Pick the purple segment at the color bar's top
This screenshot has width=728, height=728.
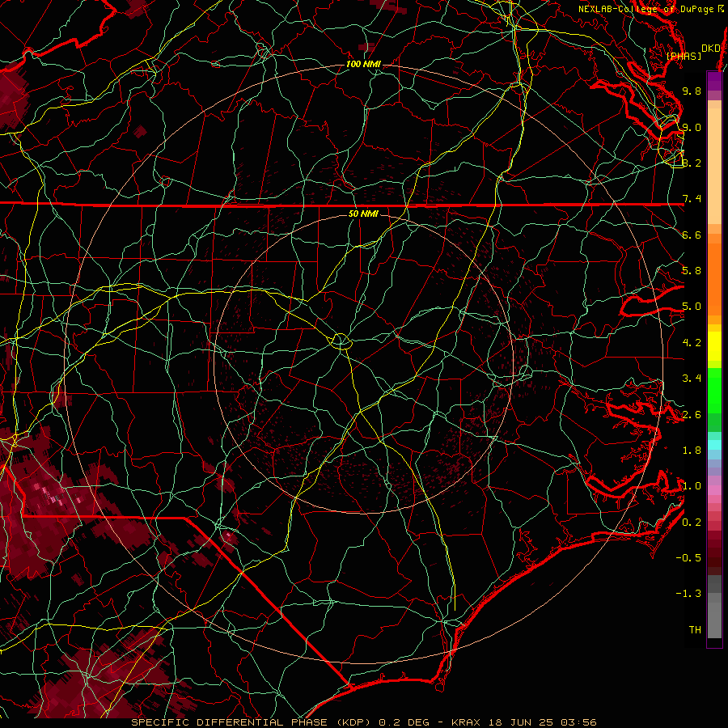(x=714, y=81)
